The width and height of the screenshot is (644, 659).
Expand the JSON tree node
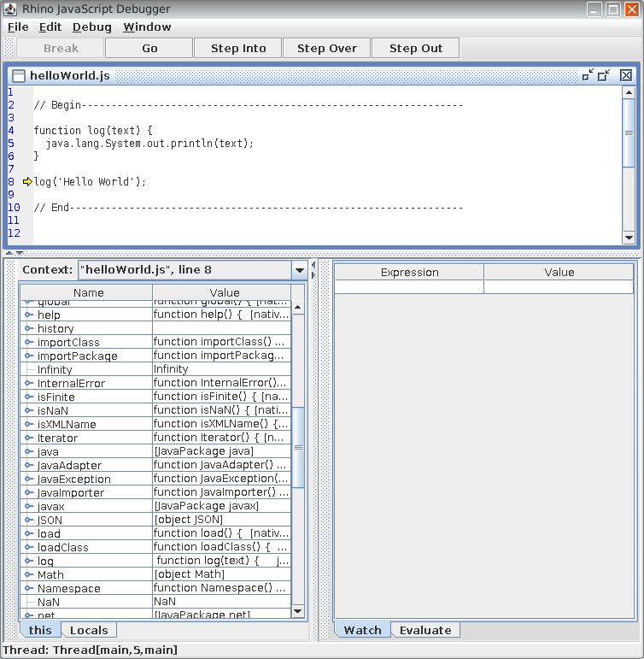pos(28,520)
